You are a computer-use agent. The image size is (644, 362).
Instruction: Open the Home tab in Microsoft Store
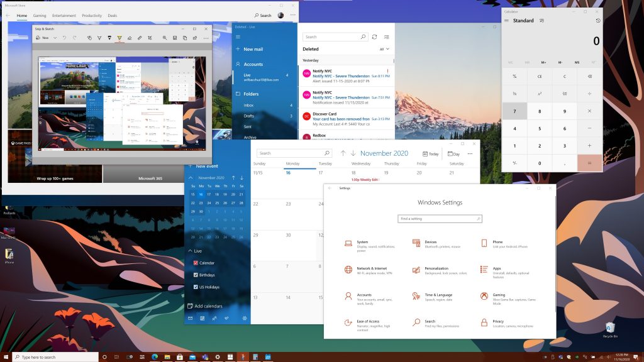[22, 16]
